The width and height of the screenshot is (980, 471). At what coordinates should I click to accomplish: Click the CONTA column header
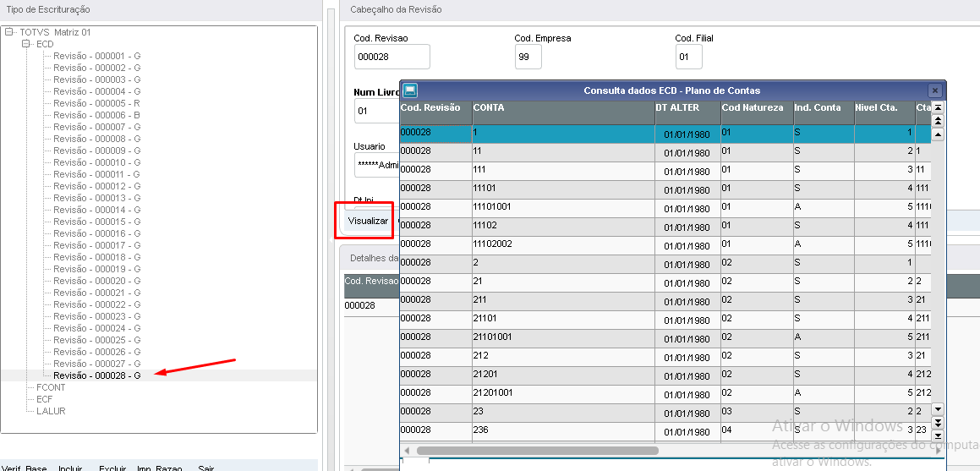564,112
